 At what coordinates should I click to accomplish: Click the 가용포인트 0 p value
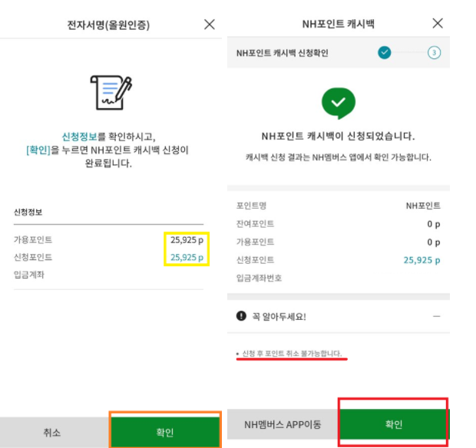(x=434, y=242)
